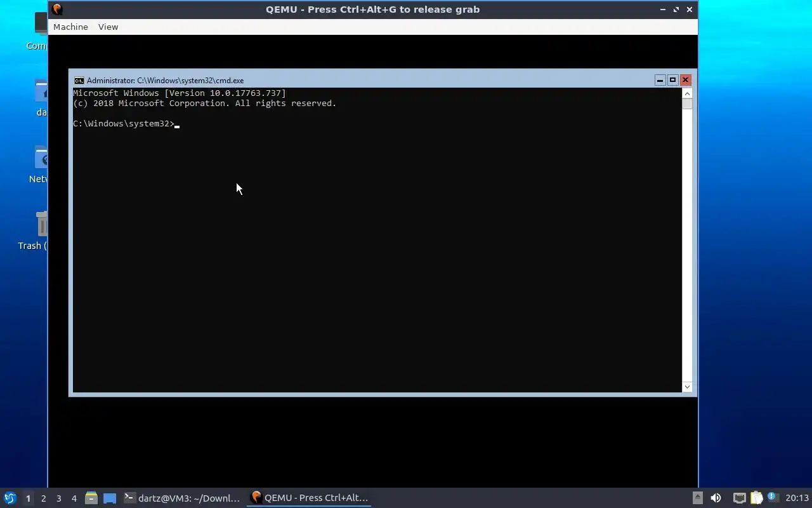Click the cmd.exe window system icon
Viewport: 812px width, 508px height.
pos(79,81)
